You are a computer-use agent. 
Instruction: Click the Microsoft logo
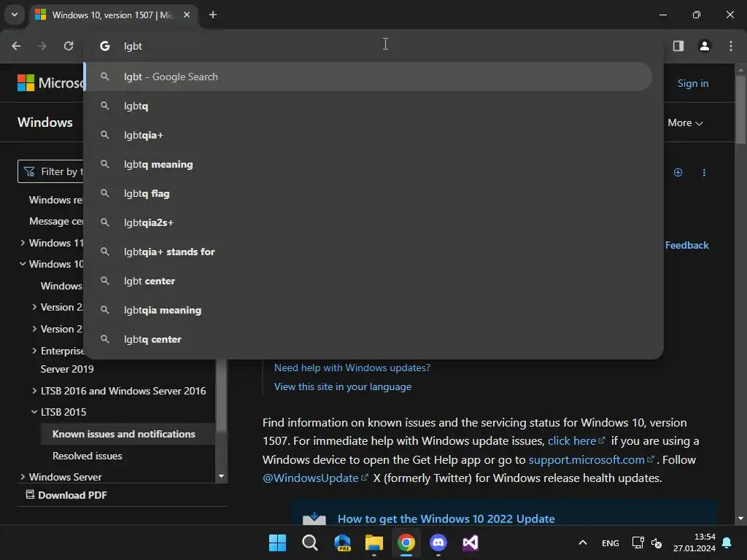(50, 83)
